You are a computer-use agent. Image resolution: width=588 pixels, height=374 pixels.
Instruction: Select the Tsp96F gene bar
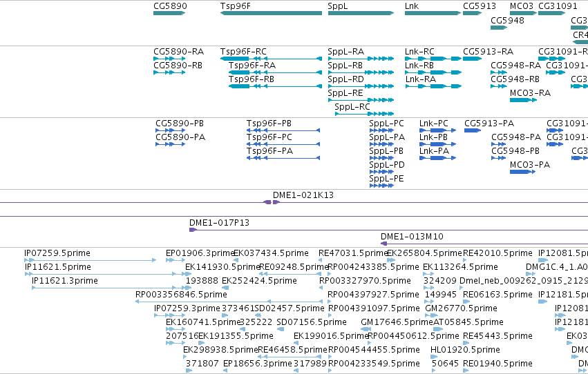(271, 13)
